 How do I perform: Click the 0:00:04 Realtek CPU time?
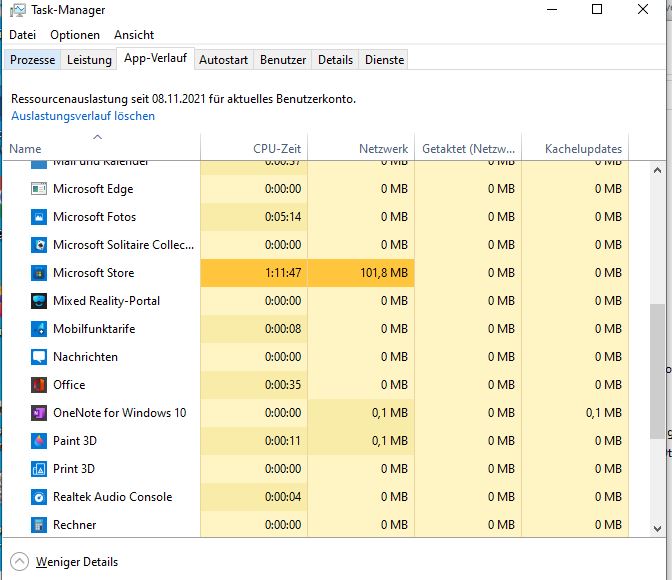[x=254, y=497]
